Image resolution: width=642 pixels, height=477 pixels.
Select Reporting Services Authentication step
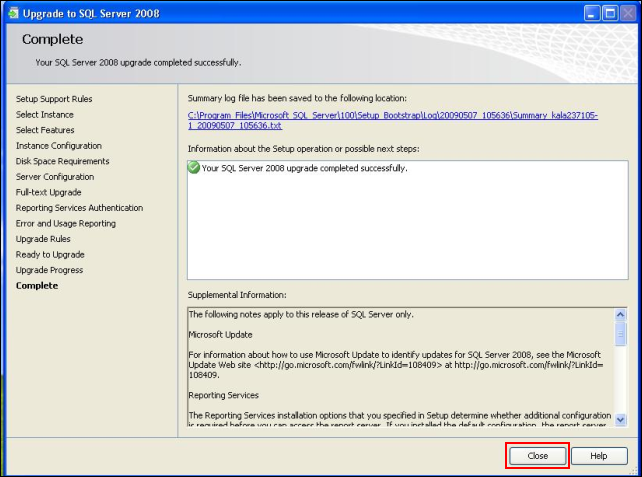[x=79, y=208]
